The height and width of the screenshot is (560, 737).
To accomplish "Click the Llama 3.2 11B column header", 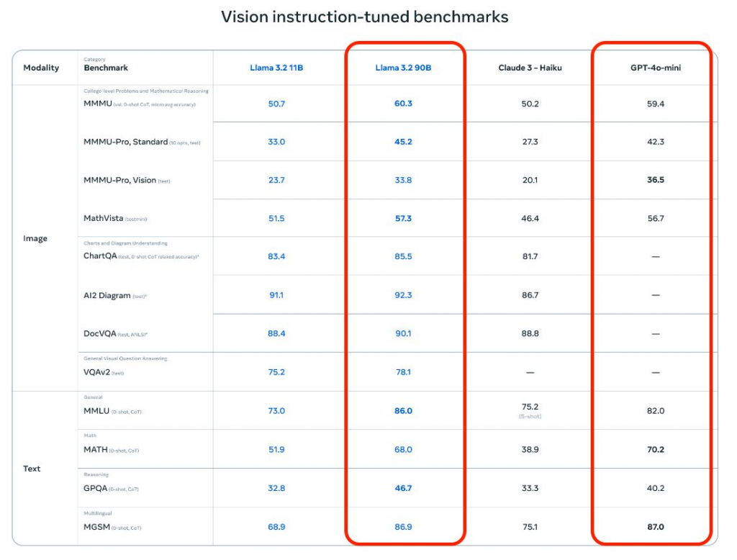I will [x=276, y=68].
